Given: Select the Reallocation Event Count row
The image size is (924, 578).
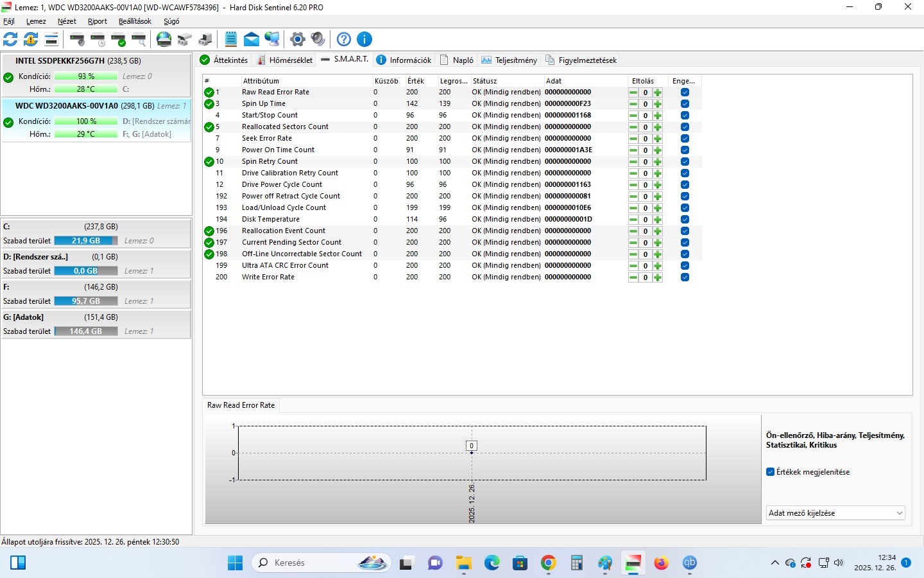Looking at the screenshot, I should click(x=452, y=231).
